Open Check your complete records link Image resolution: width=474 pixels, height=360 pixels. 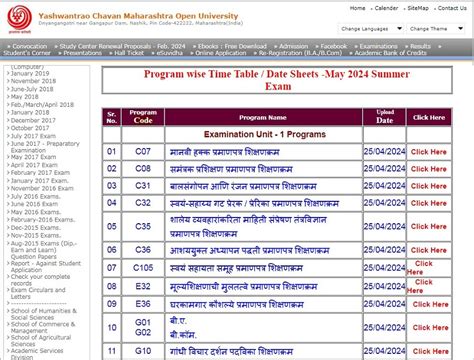(x=40, y=280)
